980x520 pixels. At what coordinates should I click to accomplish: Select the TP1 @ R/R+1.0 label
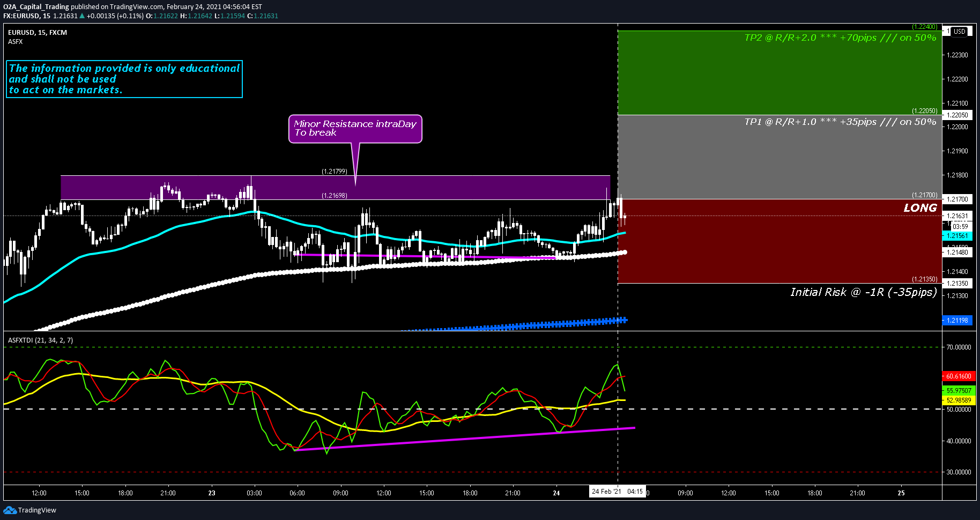coord(840,122)
